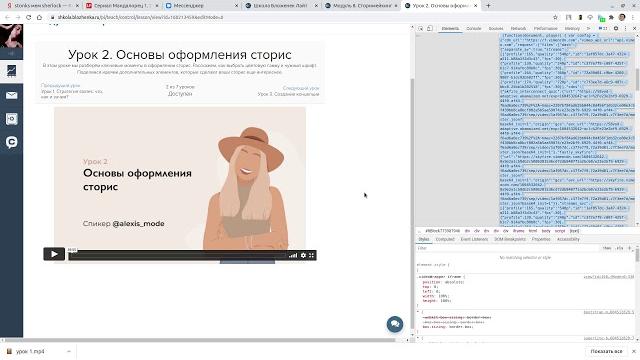Go back in browser history

[7, 17]
